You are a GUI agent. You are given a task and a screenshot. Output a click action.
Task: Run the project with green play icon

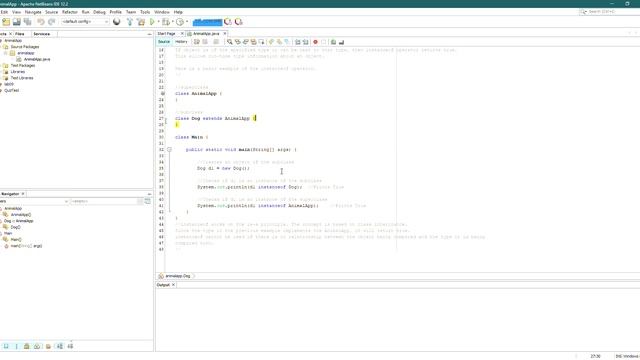click(152, 22)
